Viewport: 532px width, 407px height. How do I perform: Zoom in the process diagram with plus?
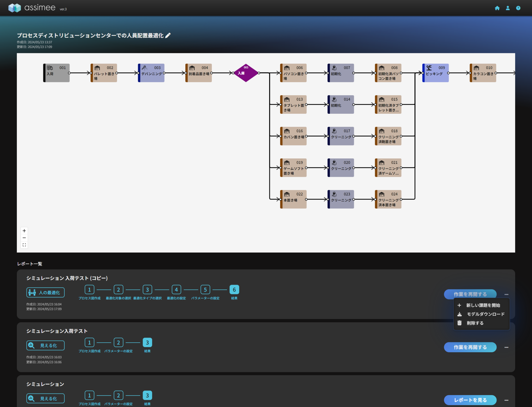(x=24, y=231)
